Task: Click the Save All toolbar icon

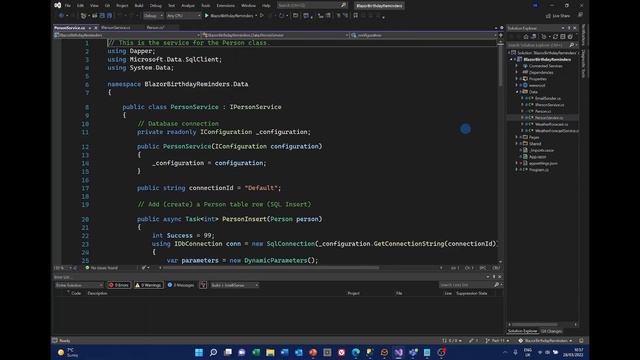Action: pos(109,16)
